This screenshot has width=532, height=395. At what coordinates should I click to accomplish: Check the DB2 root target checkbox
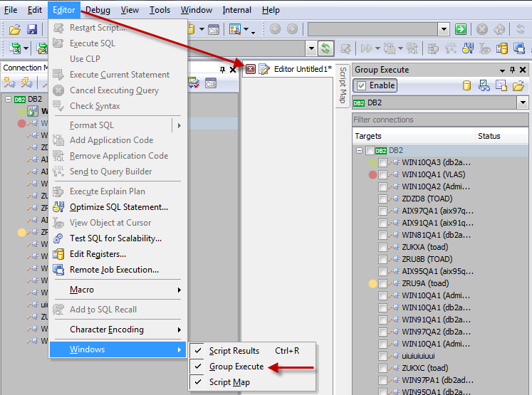tap(370, 151)
